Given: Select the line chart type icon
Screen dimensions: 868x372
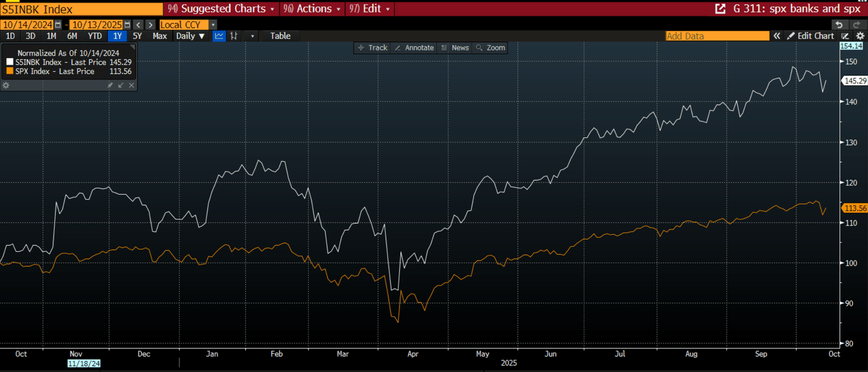Looking at the screenshot, I should (x=219, y=36).
